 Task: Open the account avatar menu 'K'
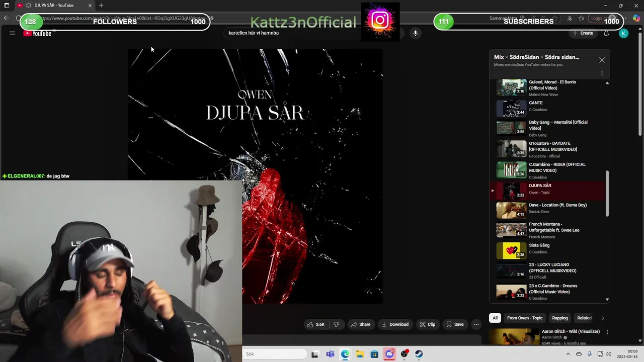pyautogui.click(x=624, y=33)
